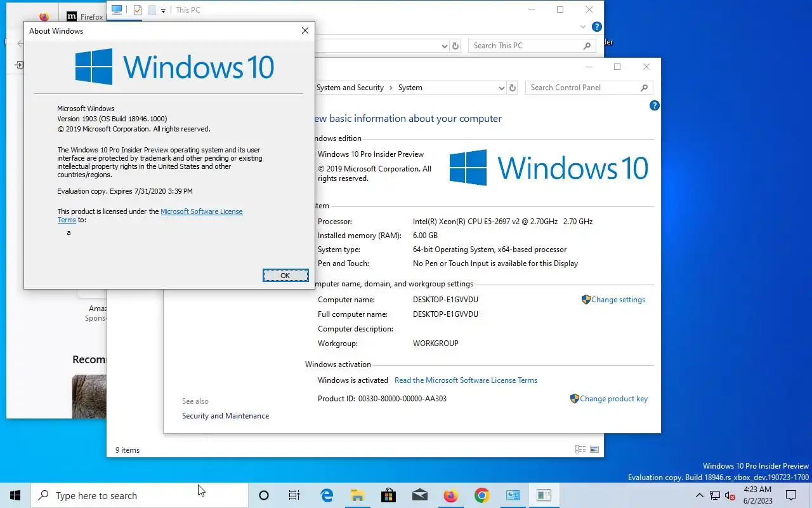Open Security and Maintenance link
The width and height of the screenshot is (812, 508).
coord(225,416)
